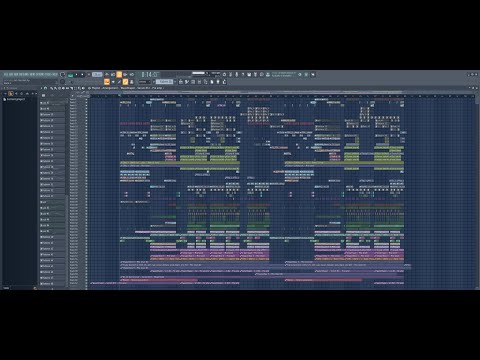Click the orange-highlighted icon in Browser toolbar
The height and width of the screenshot is (360, 480).
tap(11, 93)
